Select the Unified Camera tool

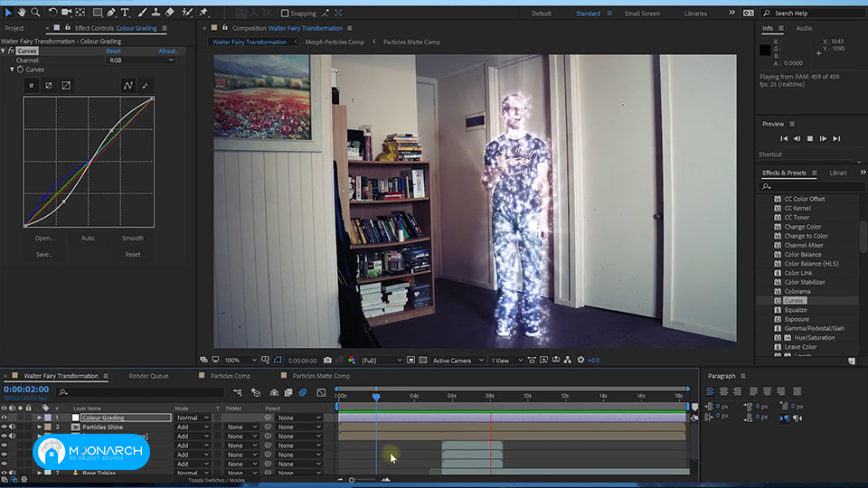(x=66, y=12)
